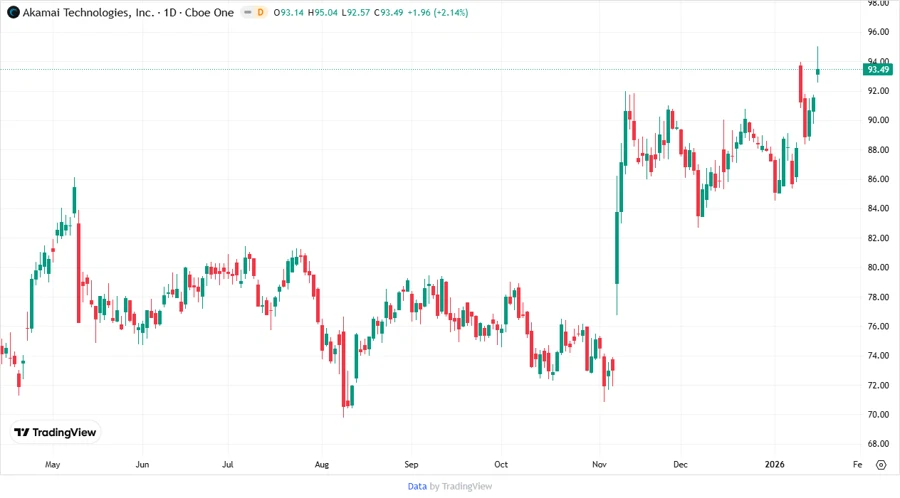The width and height of the screenshot is (900, 498).
Task: Click the 74.00 price axis label
Action: (x=878, y=356)
